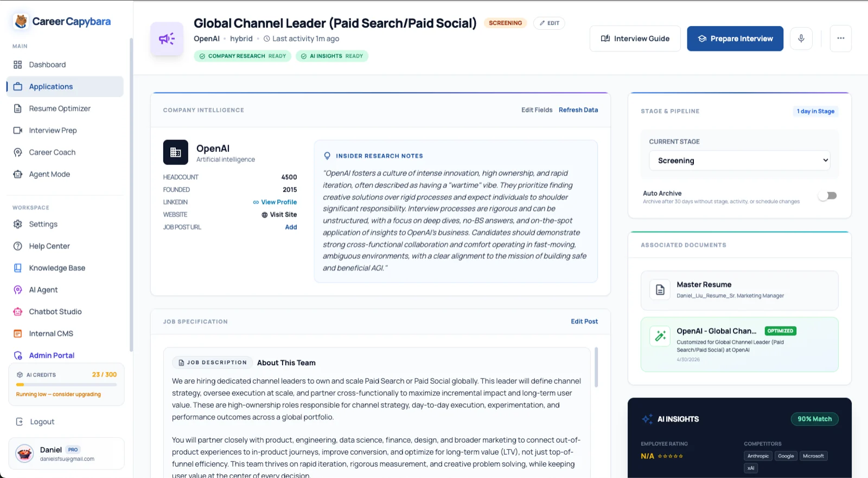Open Agent Mode menu item
This screenshot has height=478, width=868.
65,174
